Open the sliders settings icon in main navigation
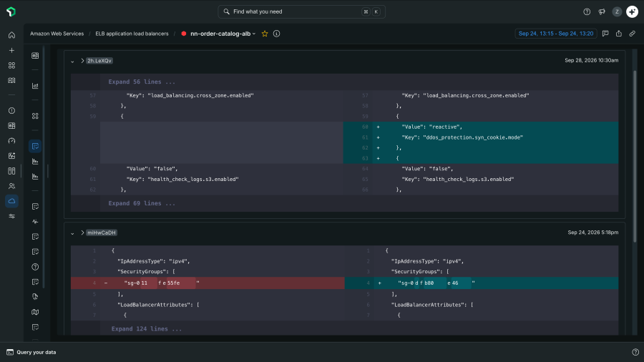 (x=11, y=216)
